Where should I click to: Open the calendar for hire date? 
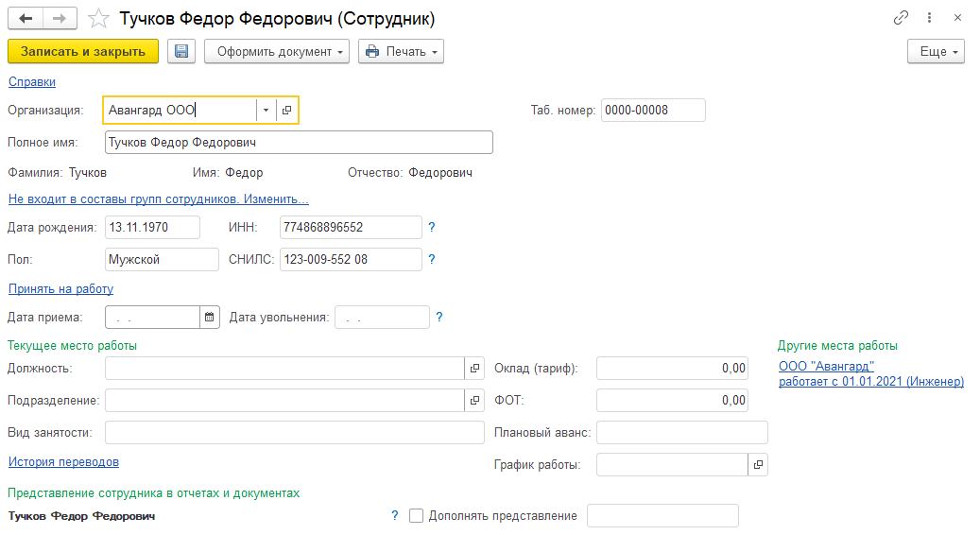coord(210,318)
